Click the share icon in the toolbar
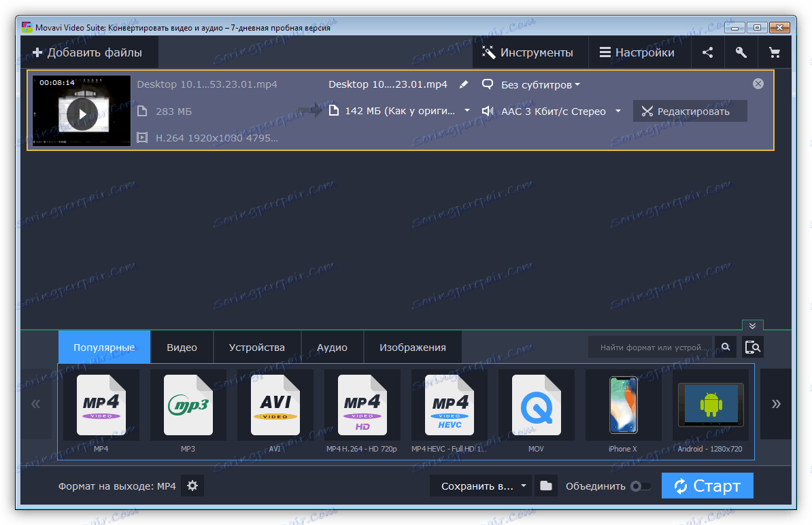The width and height of the screenshot is (812, 525). click(707, 52)
